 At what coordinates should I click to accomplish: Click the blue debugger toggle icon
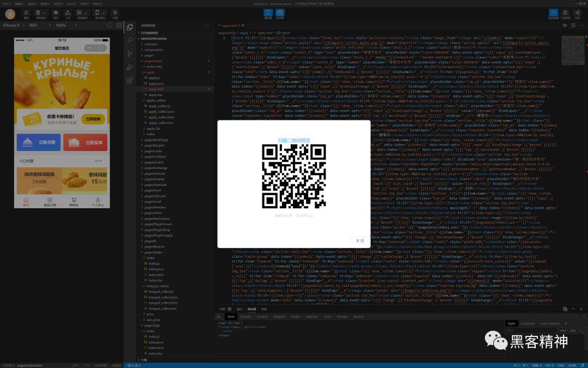280,13
